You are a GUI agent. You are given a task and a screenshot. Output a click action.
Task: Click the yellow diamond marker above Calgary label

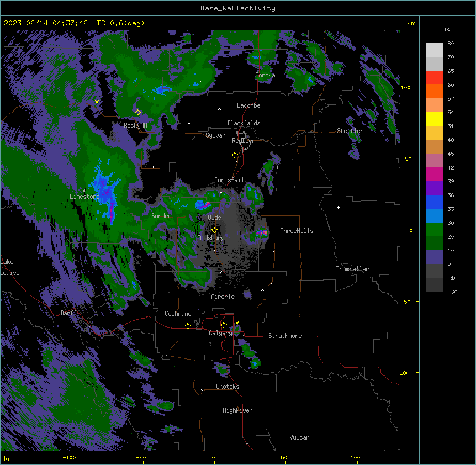[x=224, y=325]
